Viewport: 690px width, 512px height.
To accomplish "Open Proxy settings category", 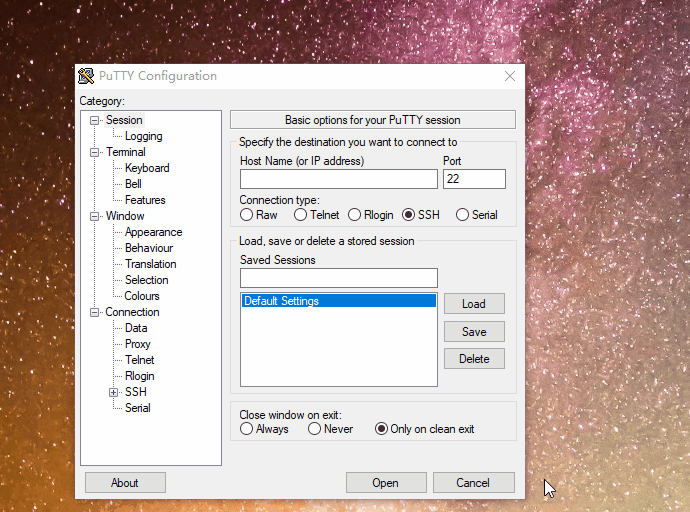I will pyautogui.click(x=137, y=344).
